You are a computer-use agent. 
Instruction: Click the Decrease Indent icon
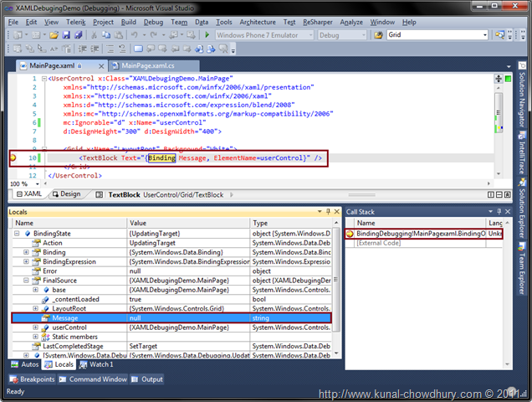[x=82, y=49]
